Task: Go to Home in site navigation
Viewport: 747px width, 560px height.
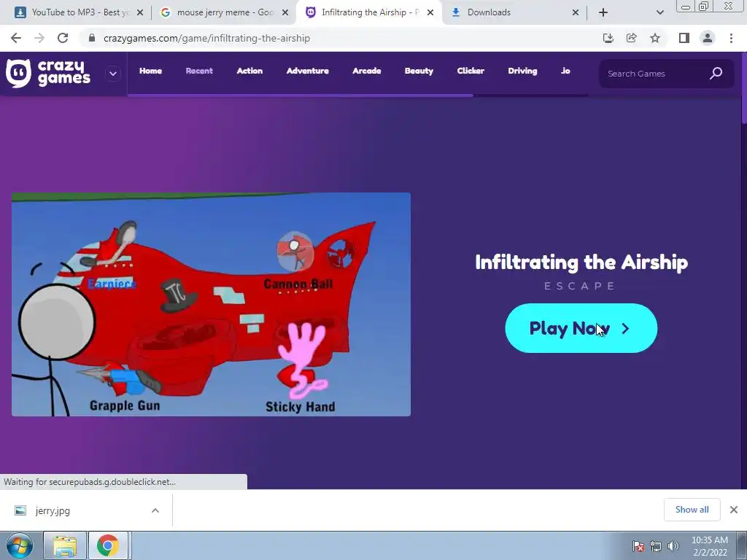Action: click(150, 71)
